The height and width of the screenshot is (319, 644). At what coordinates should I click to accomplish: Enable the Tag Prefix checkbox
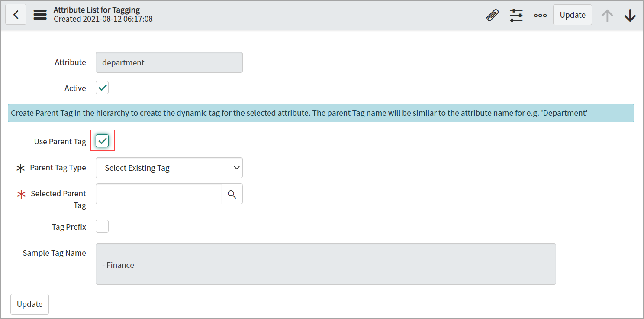(102, 226)
